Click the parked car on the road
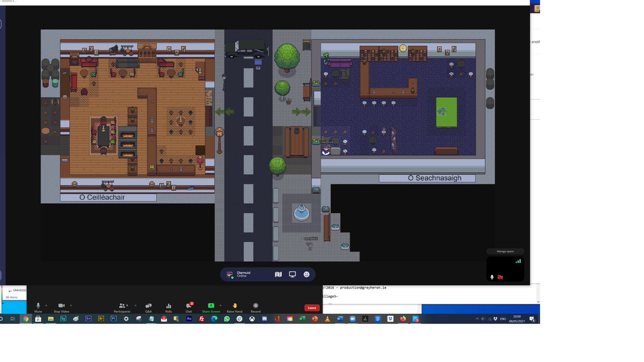Viewport: 644px width, 362px height. (246, 49)
